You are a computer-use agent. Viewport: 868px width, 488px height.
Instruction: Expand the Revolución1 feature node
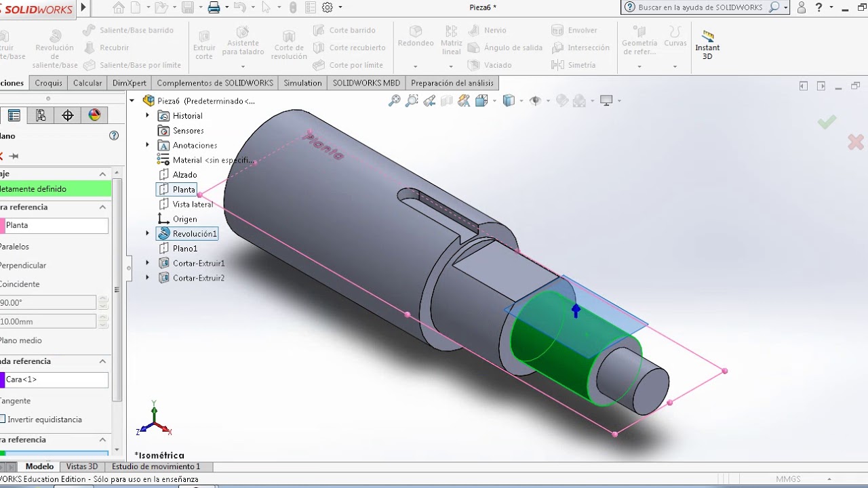(148, 233)
